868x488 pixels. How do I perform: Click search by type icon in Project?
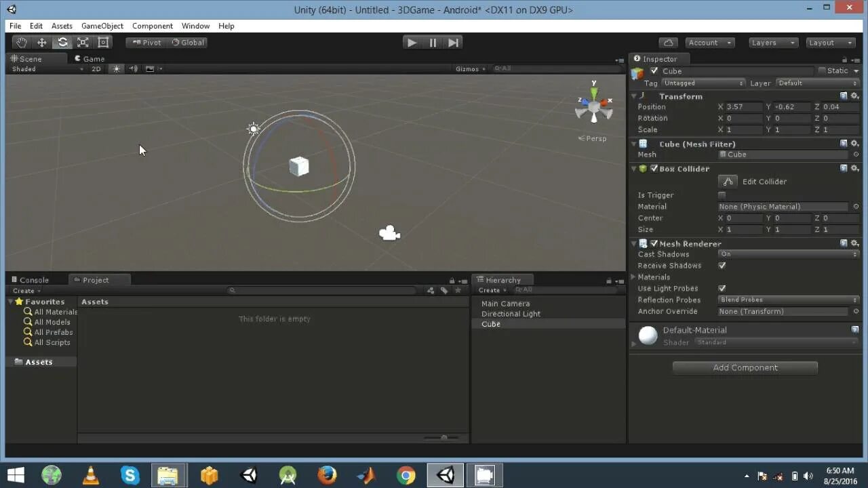(430, 290)
